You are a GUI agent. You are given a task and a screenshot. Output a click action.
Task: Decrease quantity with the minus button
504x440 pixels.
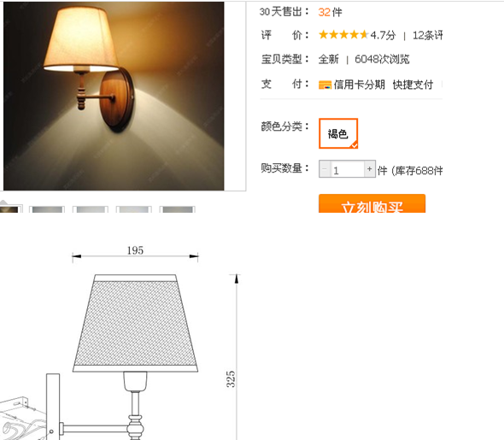325,168
